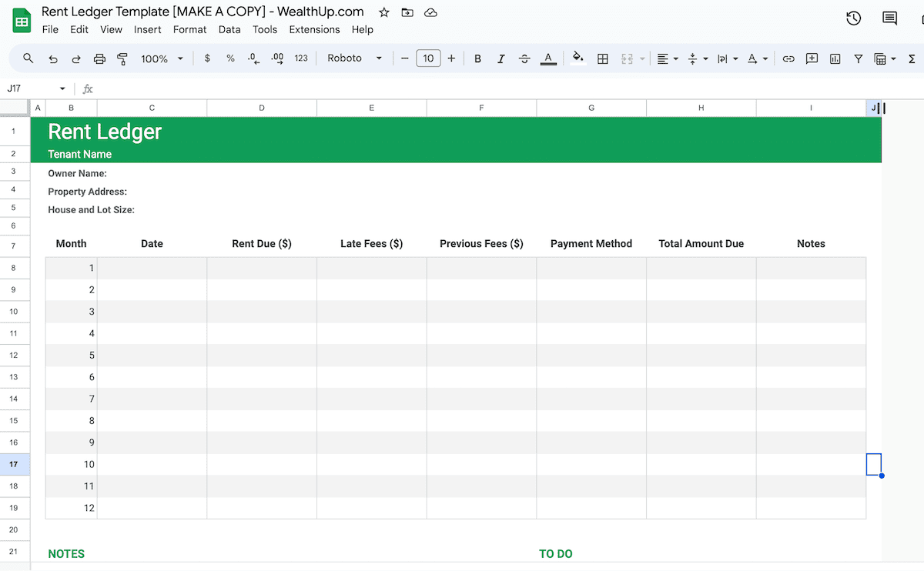
Task: Open the Format menu
Action: click(189, 29)
